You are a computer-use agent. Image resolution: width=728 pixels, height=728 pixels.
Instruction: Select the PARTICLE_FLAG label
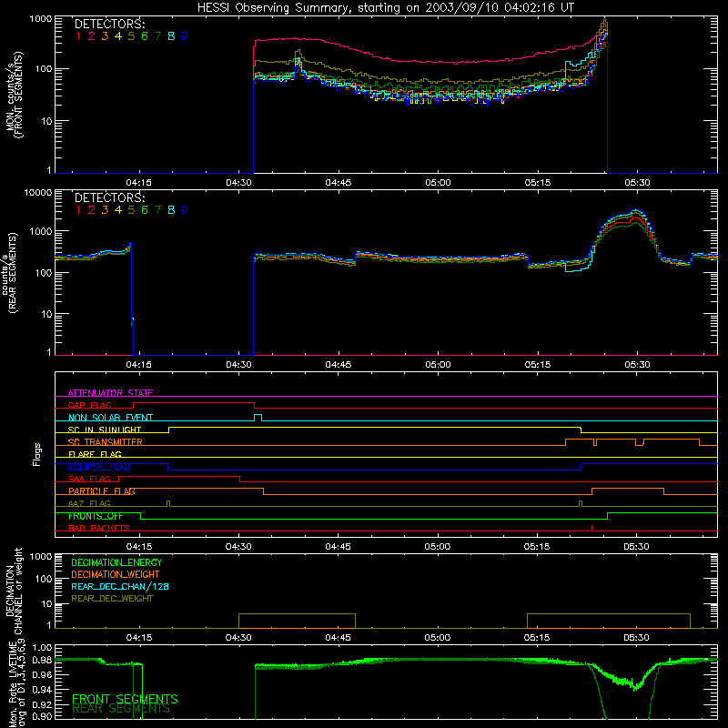click(102, 491)
